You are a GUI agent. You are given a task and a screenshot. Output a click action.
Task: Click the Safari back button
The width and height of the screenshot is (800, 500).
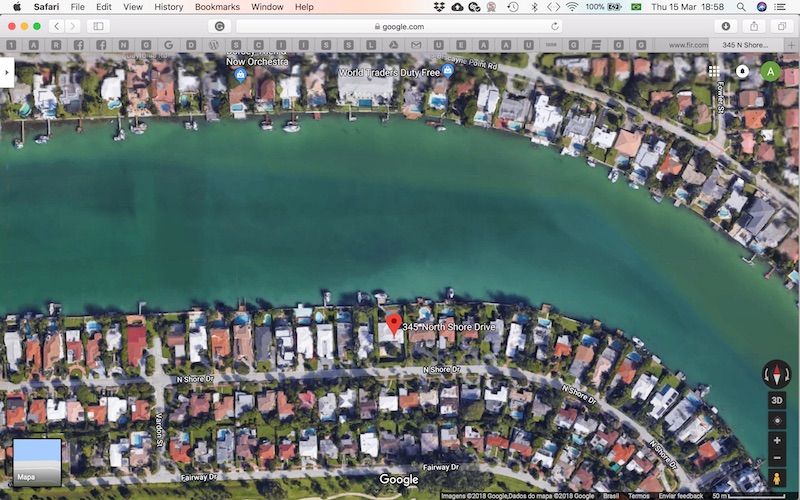tap(55, 26)
